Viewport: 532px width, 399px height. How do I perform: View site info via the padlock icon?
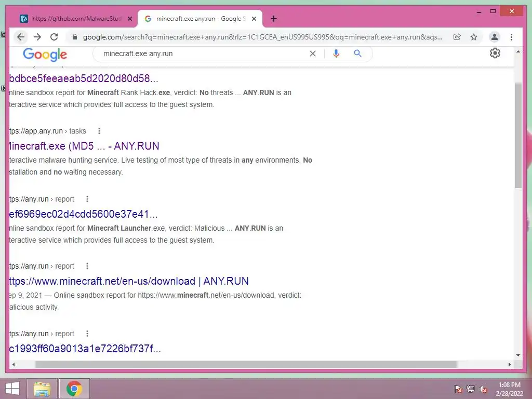click(75, 37)
